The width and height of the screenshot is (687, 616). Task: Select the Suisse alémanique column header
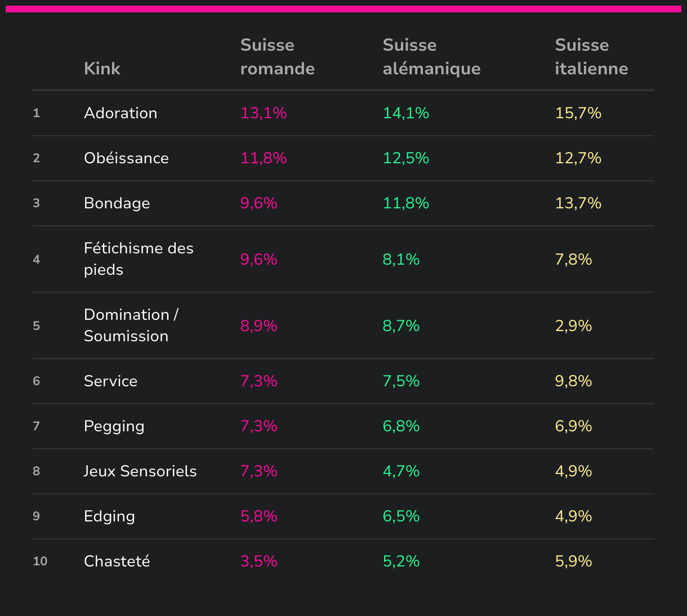pyautogui.click(x=431, y=57)
